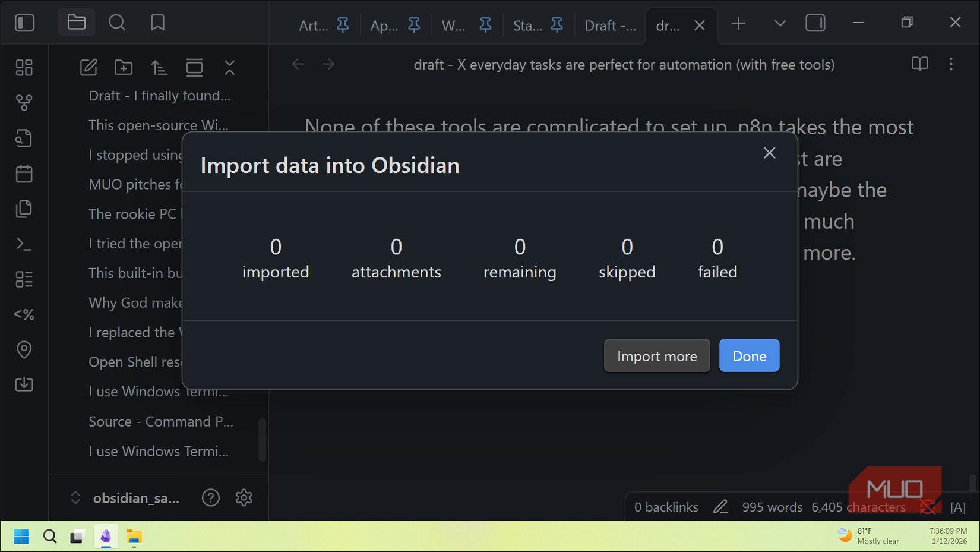
Task: Change sort order of the note list
Action: coord(159,67)
